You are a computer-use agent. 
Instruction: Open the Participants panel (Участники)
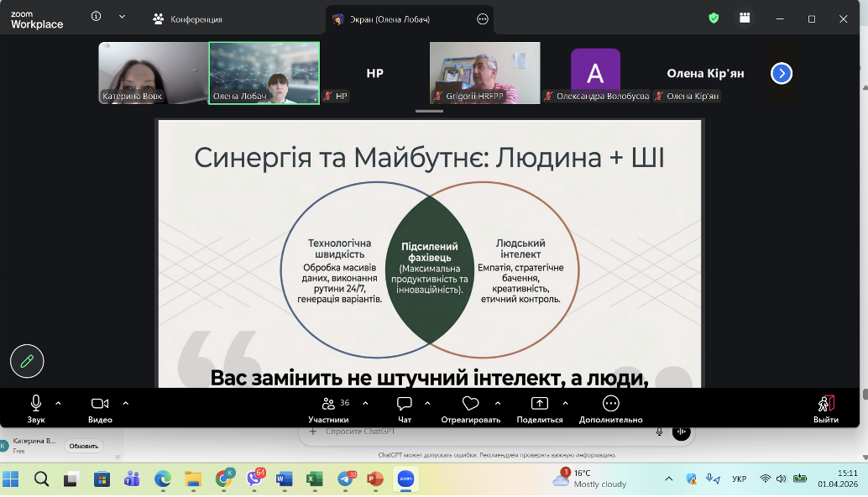click(x=328, y=404)
